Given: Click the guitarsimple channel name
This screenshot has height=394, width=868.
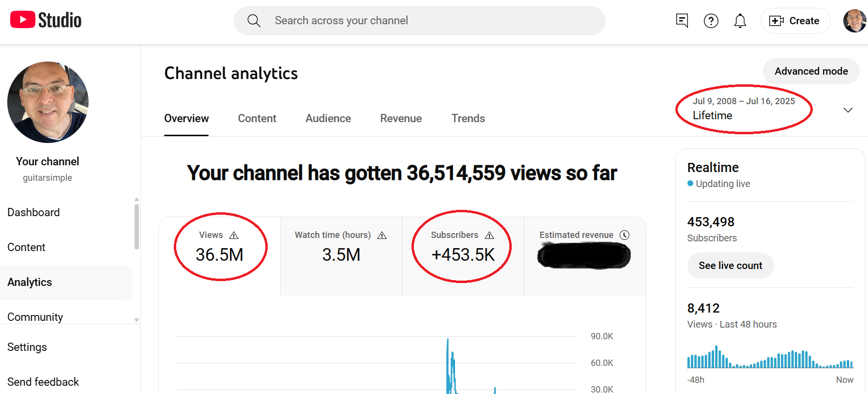Looking at the screenshot, I should point(47,178).
